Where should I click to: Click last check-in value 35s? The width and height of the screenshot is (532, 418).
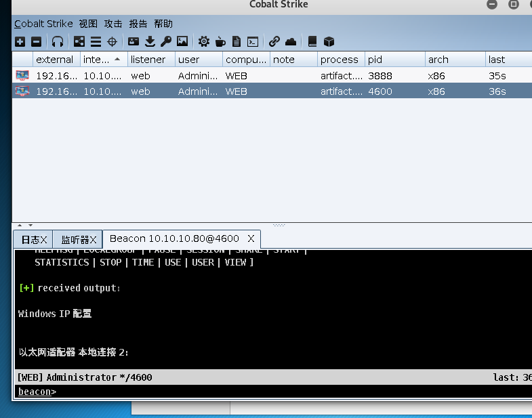tap(497, 76)
